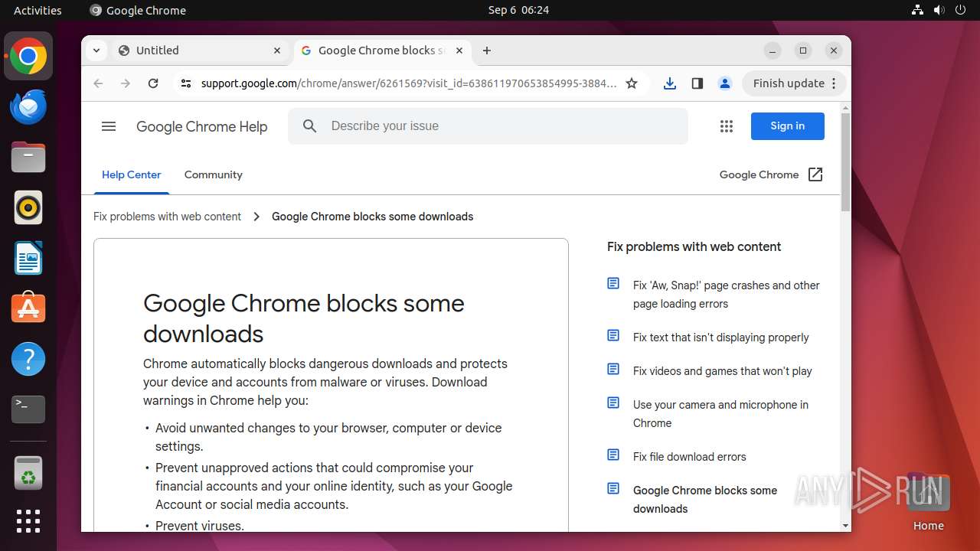Open Rhythmbox music player in dock
Viewport: 980px width, 551px height.
(28, 207)
